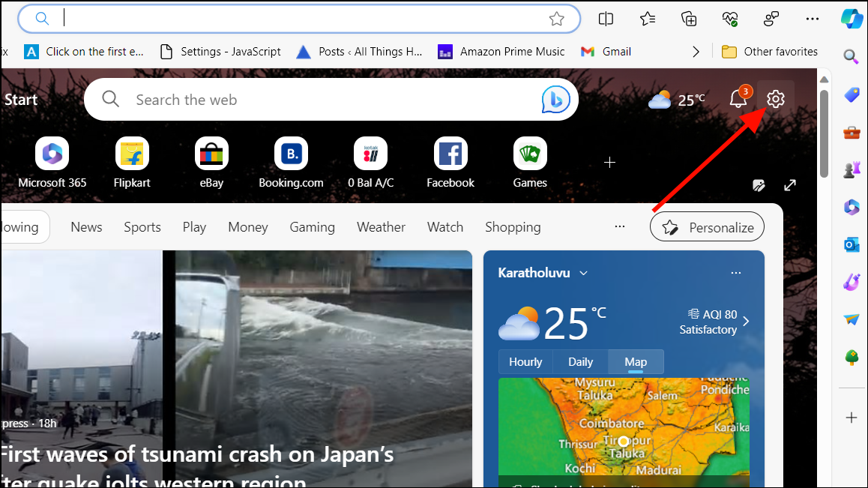Switch to Sports feed tab
Viewport: 868px width, 488px height.
click(x=142, y=227)
